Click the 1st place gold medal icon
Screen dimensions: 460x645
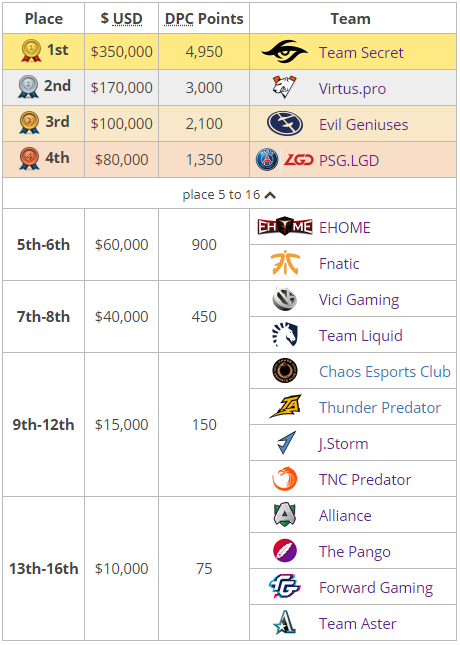click(31, 51)
